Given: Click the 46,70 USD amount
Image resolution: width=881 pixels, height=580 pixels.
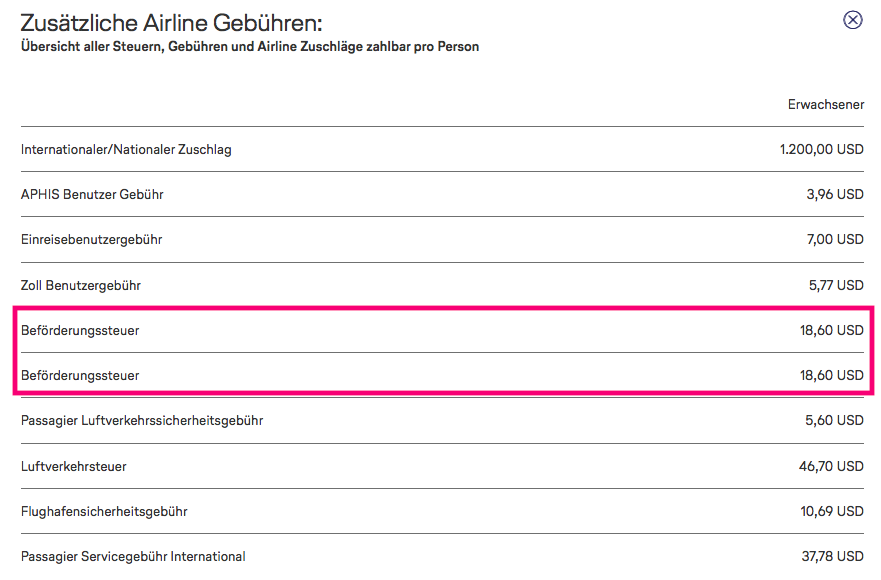Looking at the screenshot, I should click(x=831, y=466).
